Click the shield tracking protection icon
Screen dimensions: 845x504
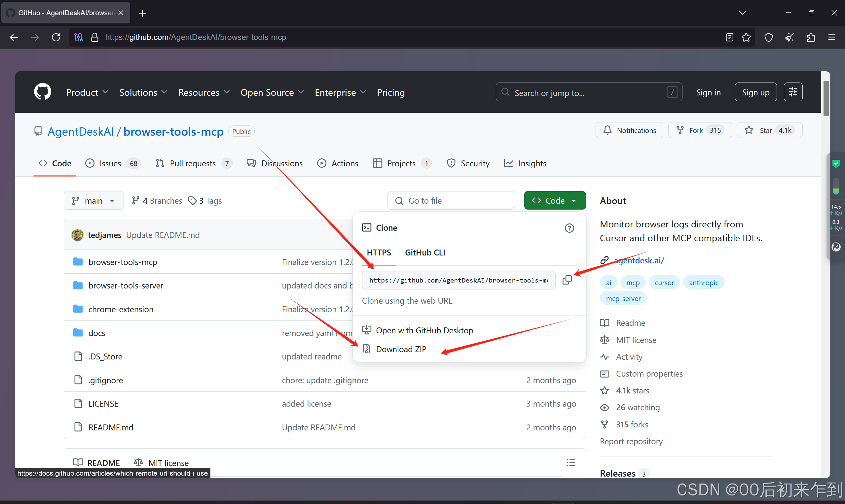[768, 37]
